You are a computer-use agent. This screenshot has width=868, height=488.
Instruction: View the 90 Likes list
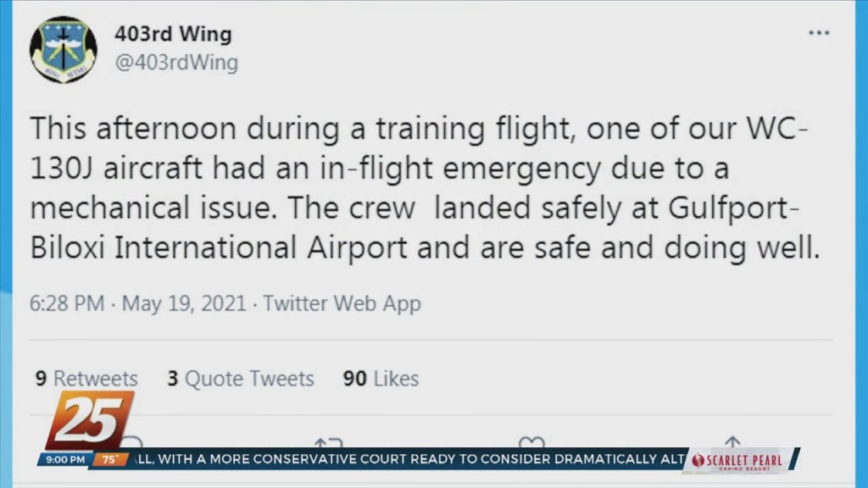(x=381, y=379)
